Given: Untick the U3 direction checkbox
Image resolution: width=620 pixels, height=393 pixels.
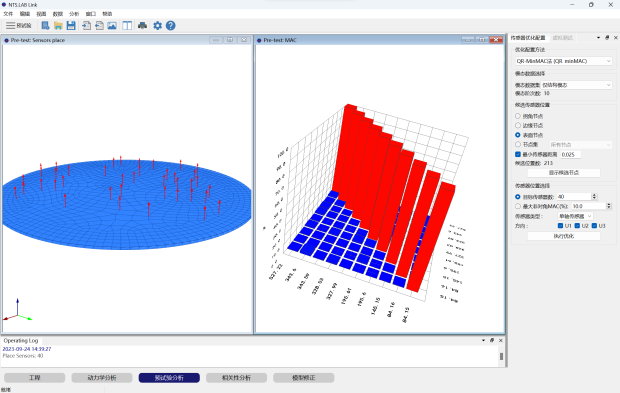Looking at the screenshot, I should pyautogui.click(x=594, y=226).
